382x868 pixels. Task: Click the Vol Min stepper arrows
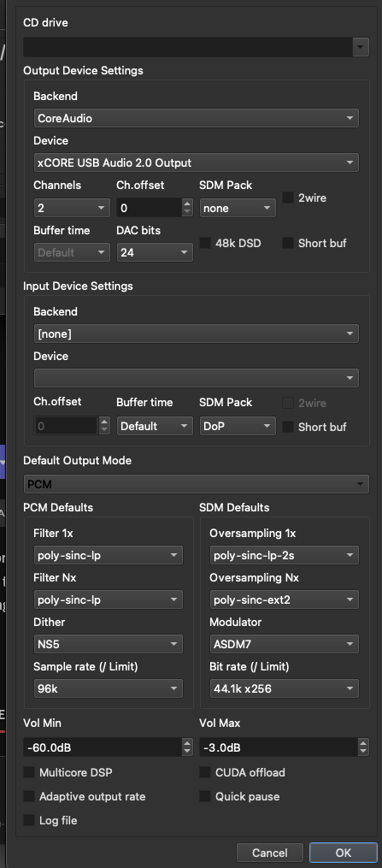tap(187, 747)
